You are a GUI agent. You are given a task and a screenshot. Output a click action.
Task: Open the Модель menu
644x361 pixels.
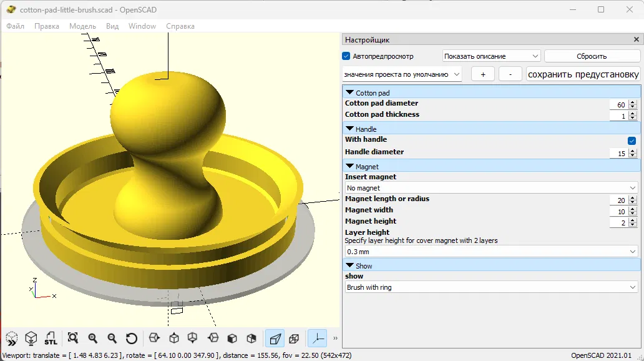pyautogui.click(x=82, y=26)
